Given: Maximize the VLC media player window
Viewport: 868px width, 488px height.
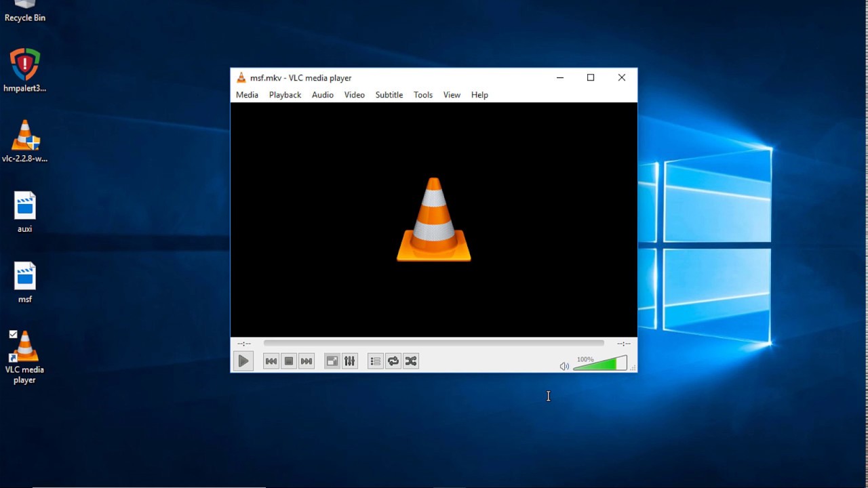Looking at the screenshot, I should (x=591, y=78).
